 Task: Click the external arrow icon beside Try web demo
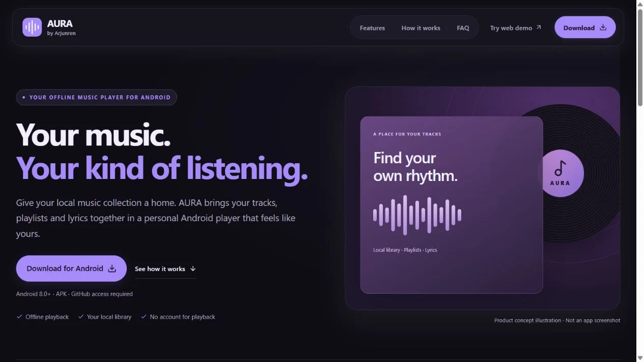(x=539, y=27)
